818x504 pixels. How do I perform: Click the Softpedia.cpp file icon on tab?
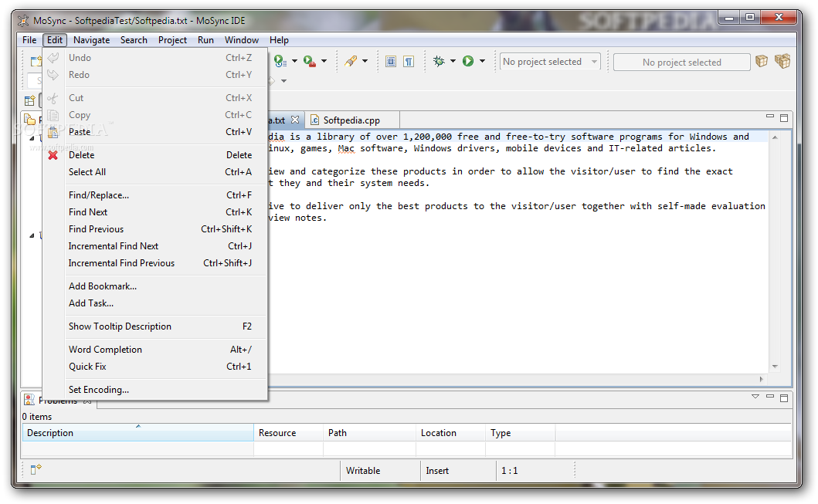[x=314, y=120]
